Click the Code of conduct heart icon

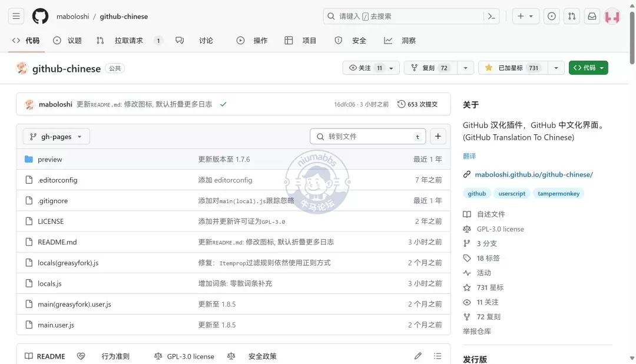pos(81,356)
